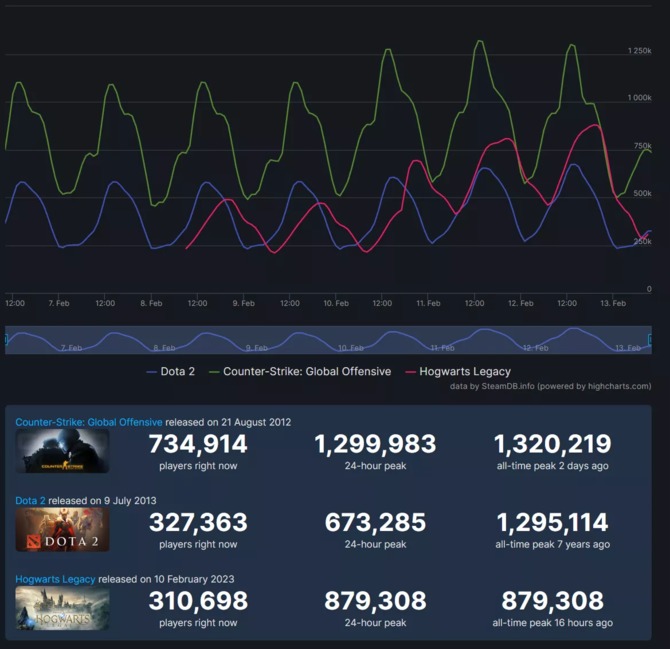
Task: Select 327,363 players right now value
Action: 198,523
